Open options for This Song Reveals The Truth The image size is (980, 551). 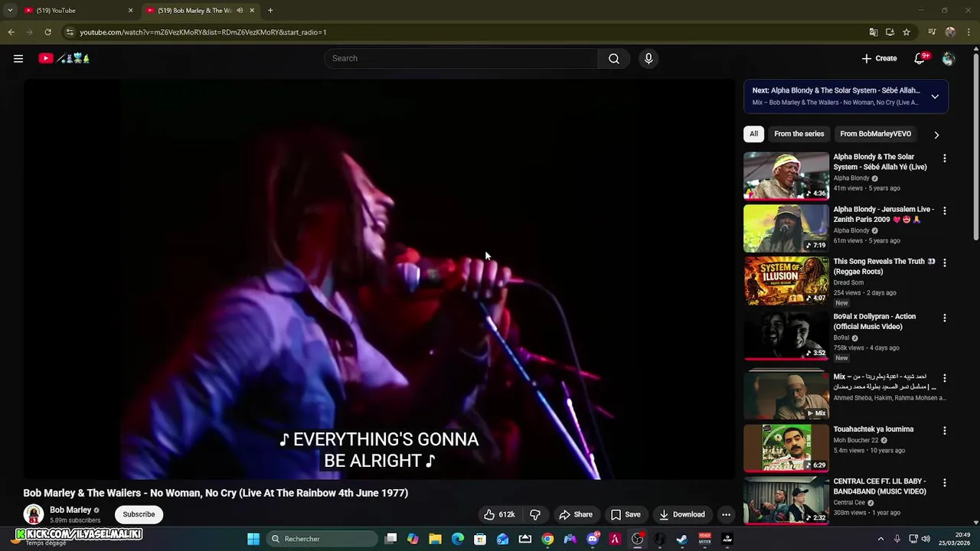coord(944,262)
